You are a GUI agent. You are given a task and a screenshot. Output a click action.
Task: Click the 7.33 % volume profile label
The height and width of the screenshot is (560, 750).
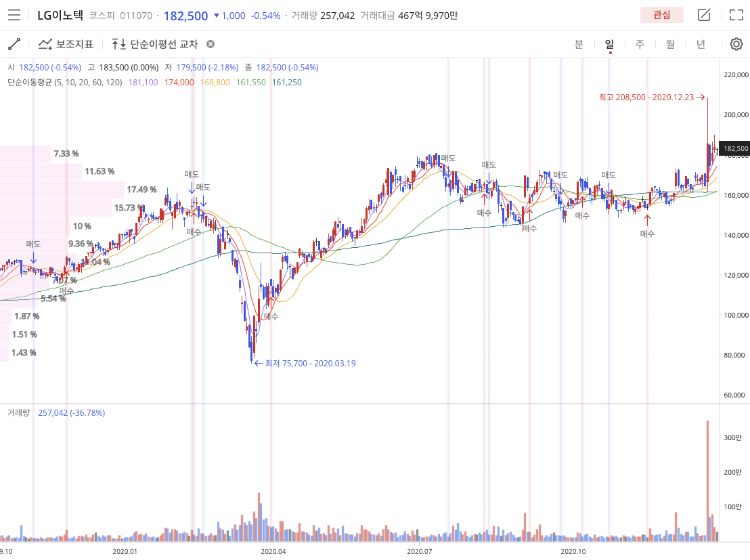[66, 154]
